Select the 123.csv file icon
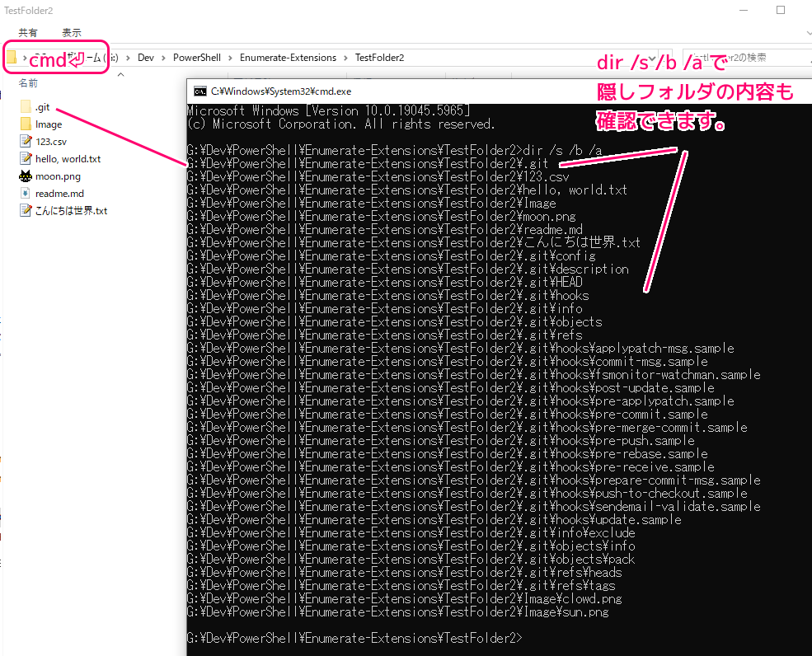 (x=26, y=142)
